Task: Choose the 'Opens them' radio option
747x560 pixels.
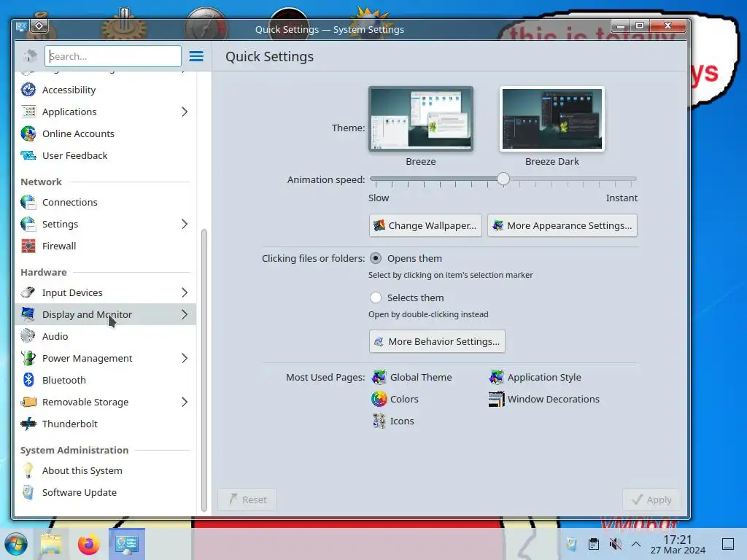Action: click(376, 258)
